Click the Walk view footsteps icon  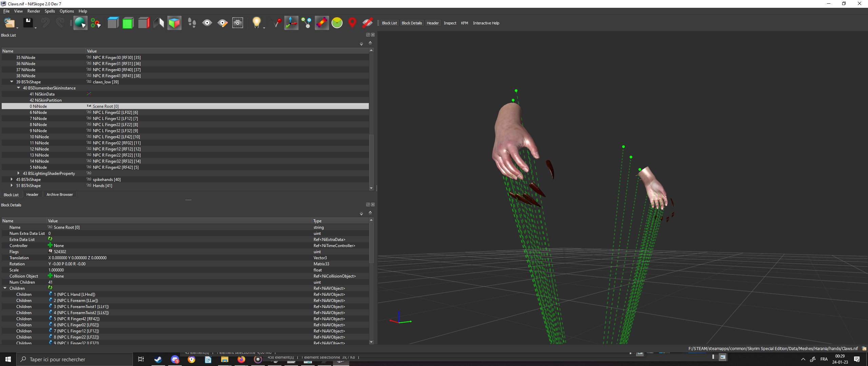click(x=192, y=23)
